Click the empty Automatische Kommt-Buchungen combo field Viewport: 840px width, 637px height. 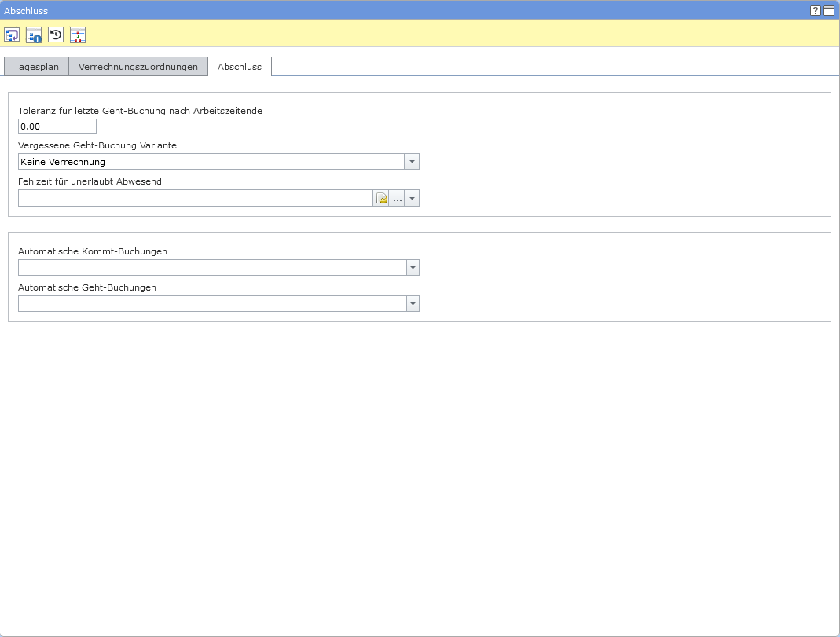tap(211, 268)
